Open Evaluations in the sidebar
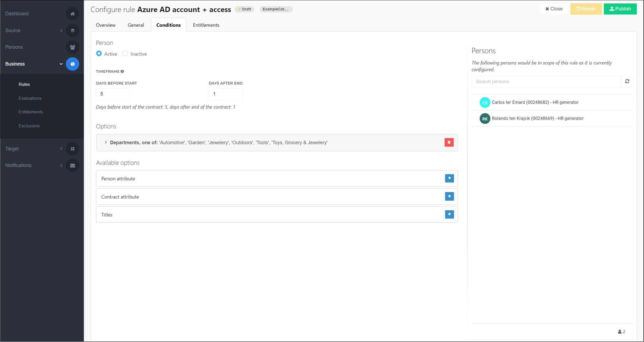 (30, 98)
